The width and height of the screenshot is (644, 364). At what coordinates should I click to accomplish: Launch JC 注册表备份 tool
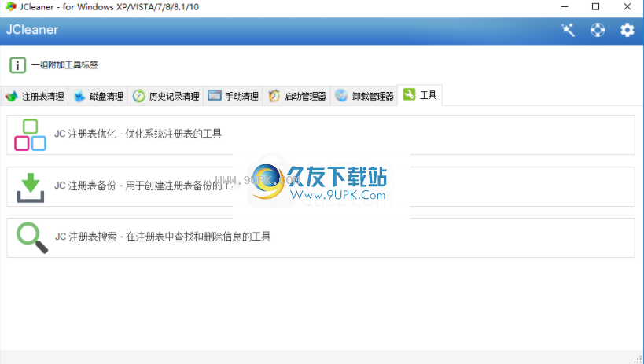tap(321, 186)
